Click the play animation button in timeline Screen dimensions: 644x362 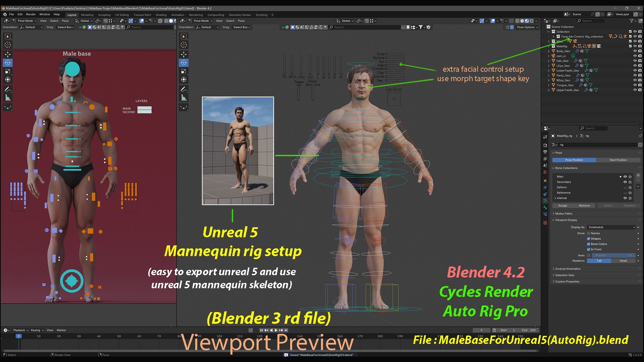(x=276, y=330)
